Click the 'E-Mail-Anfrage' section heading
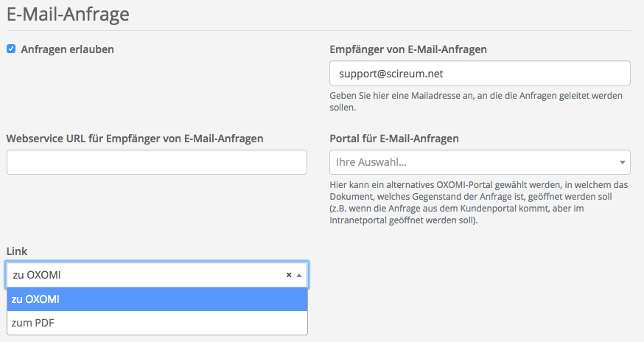 click(69, 15)
